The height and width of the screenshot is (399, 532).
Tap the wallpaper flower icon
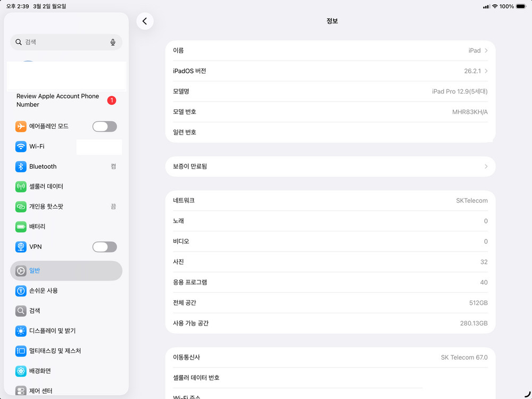pos(21,371)
